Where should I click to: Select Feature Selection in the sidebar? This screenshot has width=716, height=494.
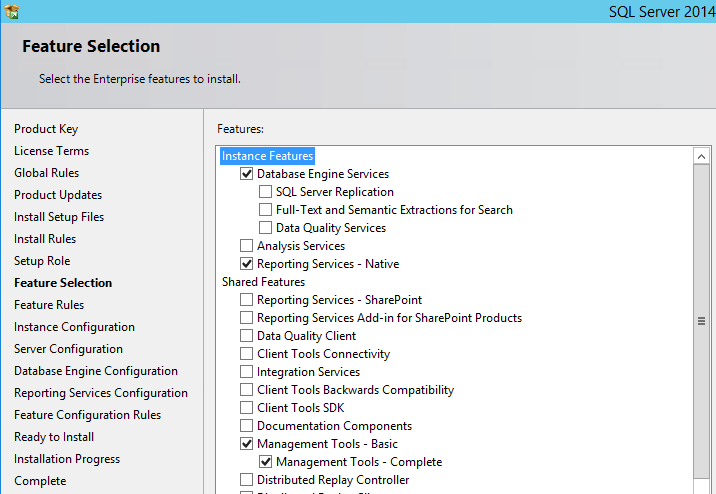63,283
